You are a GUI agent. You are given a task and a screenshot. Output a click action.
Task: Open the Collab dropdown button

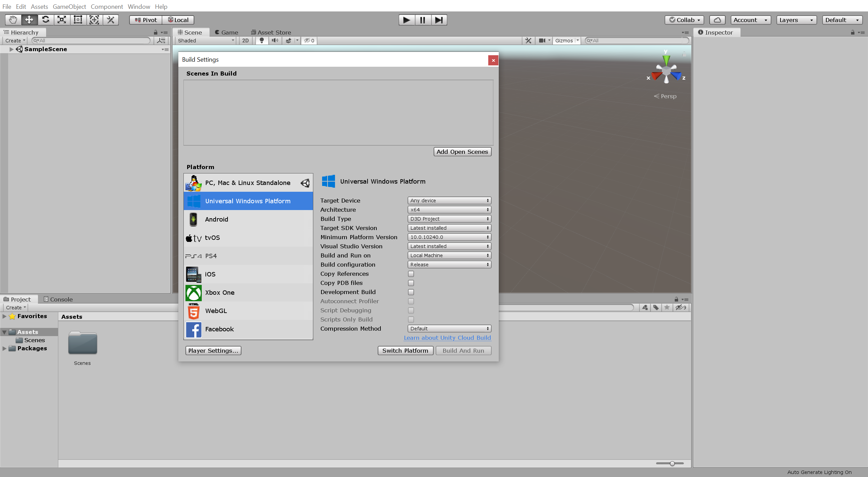685,20
